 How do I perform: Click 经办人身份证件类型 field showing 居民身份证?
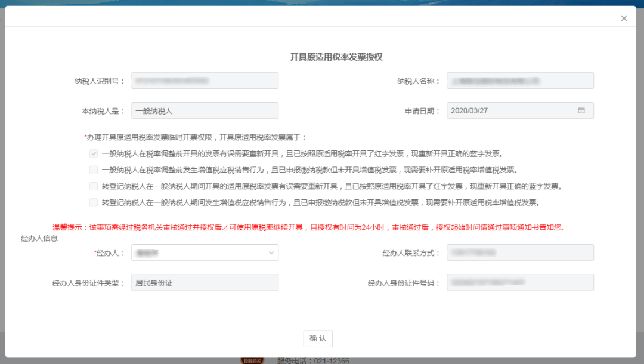click(205, 283)
